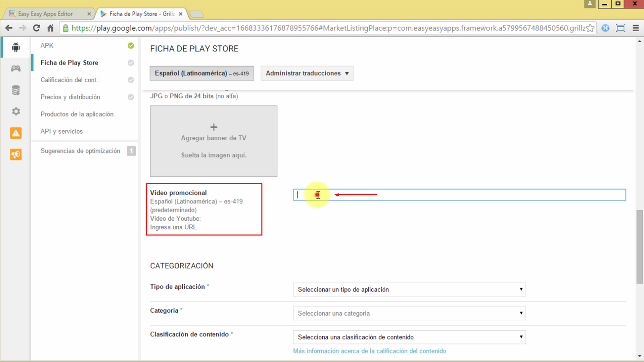Bookmark this page with star icon

click(590, 28)
